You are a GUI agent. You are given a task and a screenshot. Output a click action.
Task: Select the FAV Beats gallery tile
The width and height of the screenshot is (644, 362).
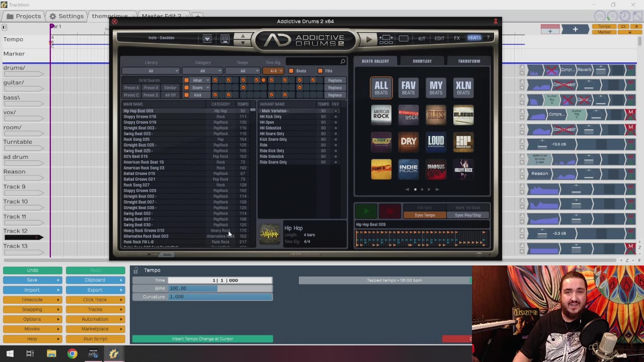pyautogui.click(x=409, y=87)
